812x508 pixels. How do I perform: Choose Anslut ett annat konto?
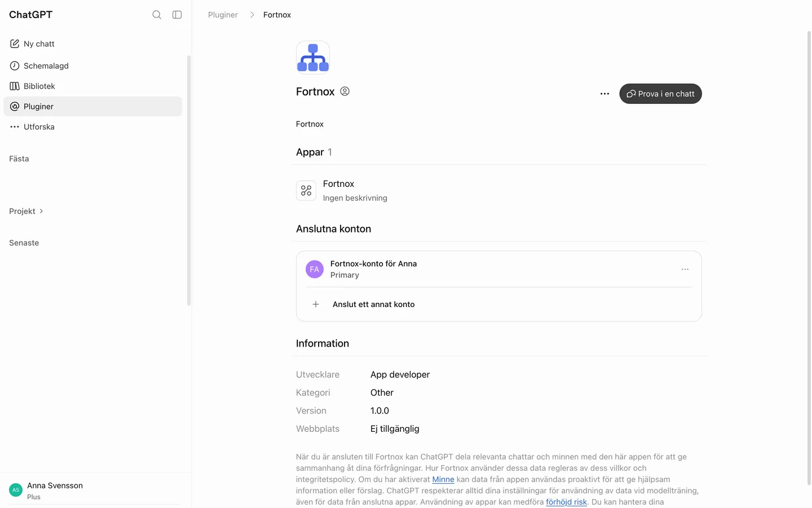click(x=499, y=304)
